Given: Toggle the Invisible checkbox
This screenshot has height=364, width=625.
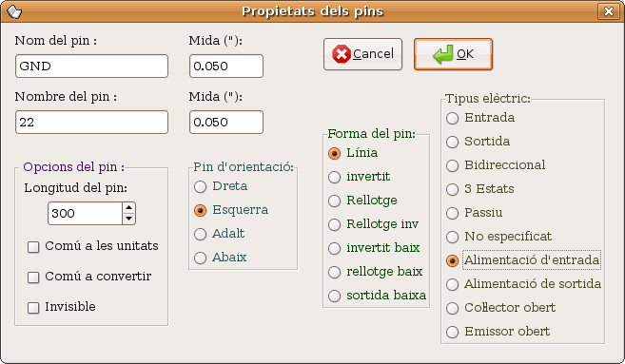Looking at the screenshot, I should click(x=33, y=307).
